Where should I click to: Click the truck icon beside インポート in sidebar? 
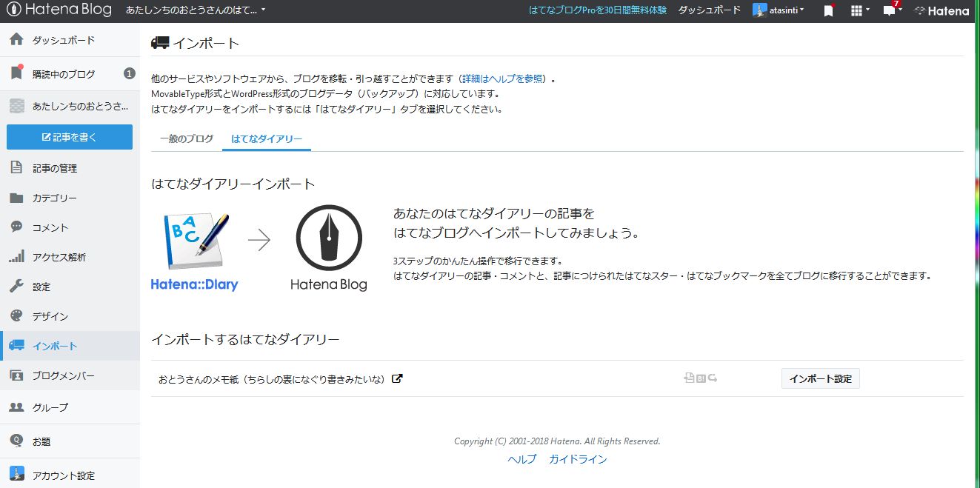[16, 346]
